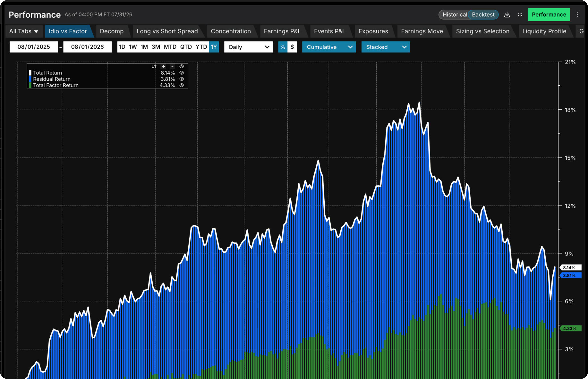Image resolution: width=588 pixels, height=379 pixels.
Task: Toggle visibility of all legend series
Action: tap(182, 66)
